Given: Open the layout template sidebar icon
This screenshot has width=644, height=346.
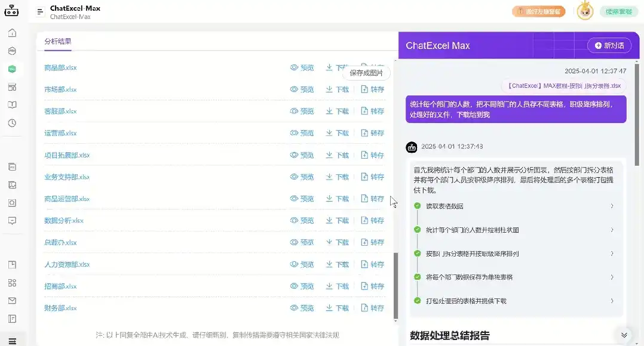Looking at the screenshot, I should tap(13, 87).
